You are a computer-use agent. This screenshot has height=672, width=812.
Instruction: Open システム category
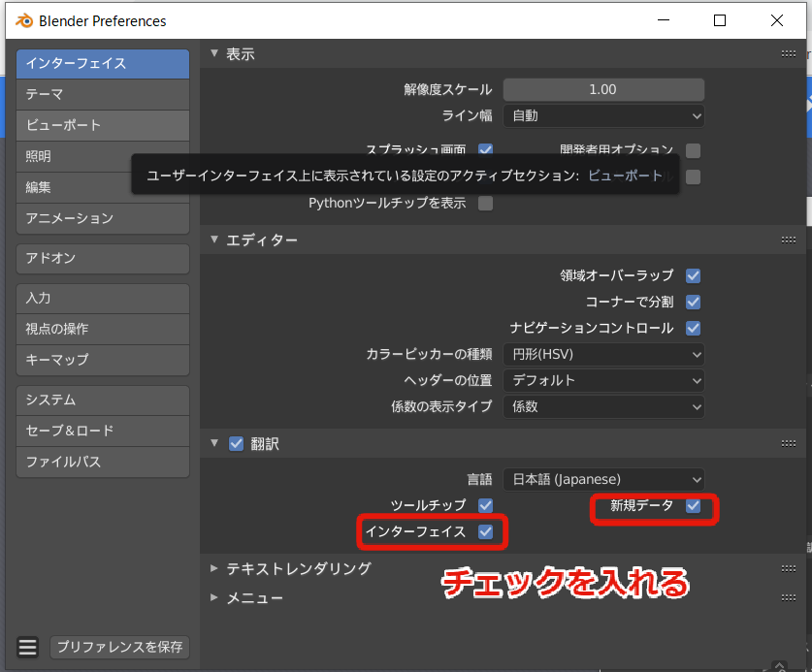coord(103,400)
